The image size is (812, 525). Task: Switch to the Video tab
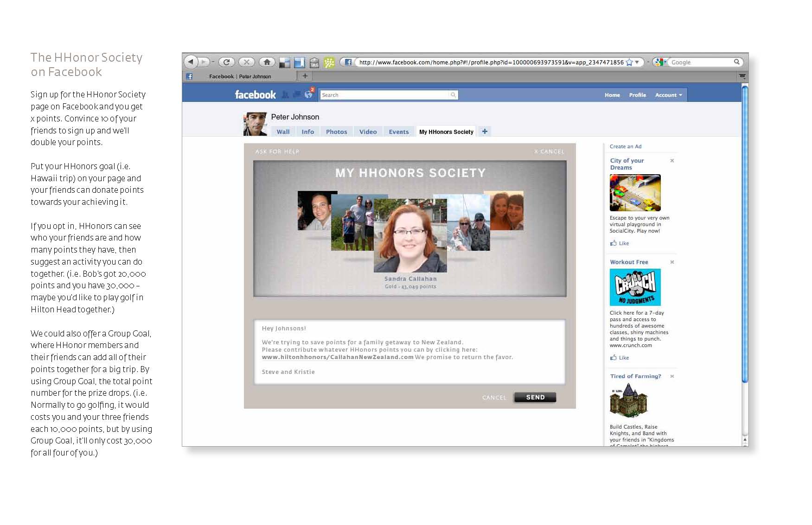pos(368,132)
